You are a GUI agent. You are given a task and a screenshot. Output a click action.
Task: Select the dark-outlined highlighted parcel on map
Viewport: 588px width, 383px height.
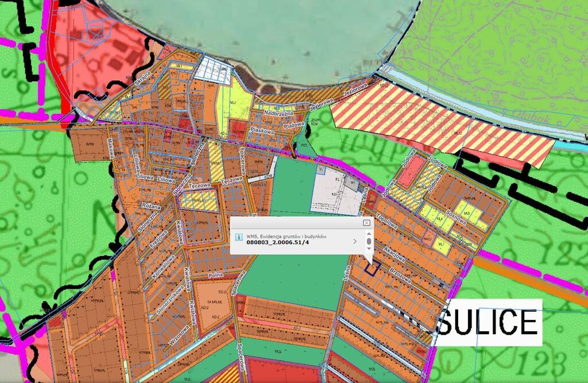[x=372, y=267]
